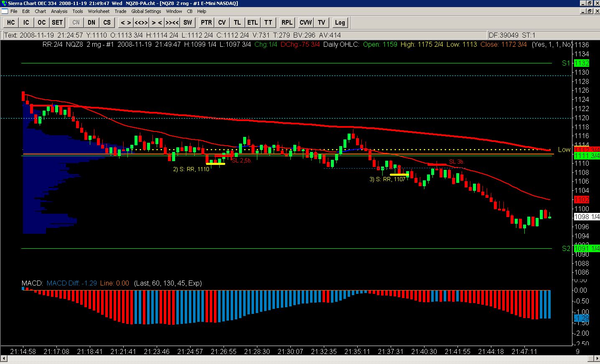Screen dimensions: 600x364
Task: Click the Sierra Chart title bar icon
Action: tap(4, 3)
